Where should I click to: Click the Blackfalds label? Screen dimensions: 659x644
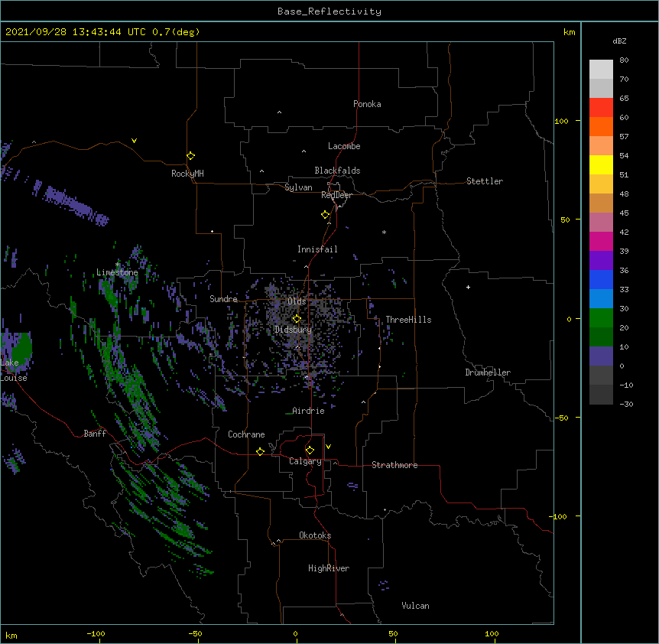337,171
